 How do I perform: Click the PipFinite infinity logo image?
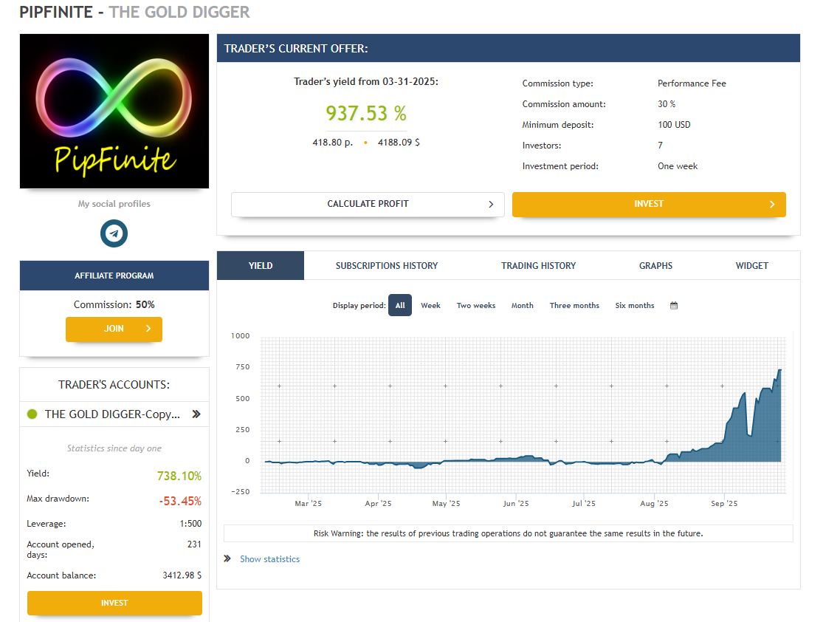click(114, 111)
